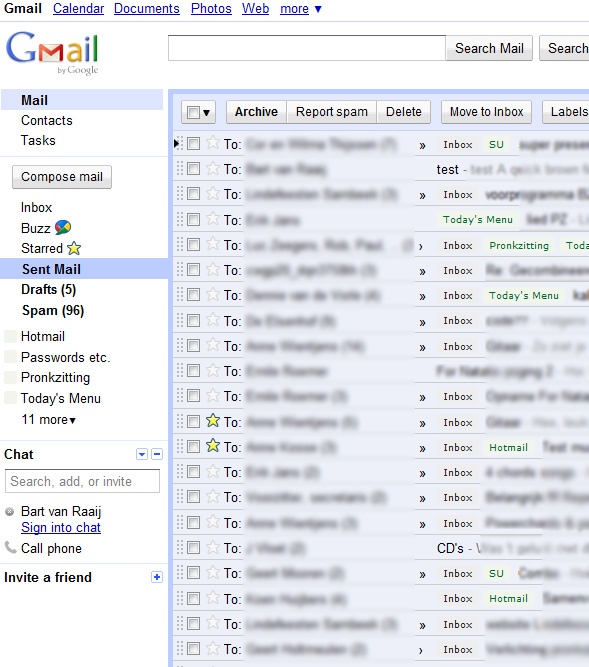The width and height of the screenshot is (589, 667).
Task: Tick the checkbox of Pronkzitting-labeled email
Action: click(x=193, y=245)
